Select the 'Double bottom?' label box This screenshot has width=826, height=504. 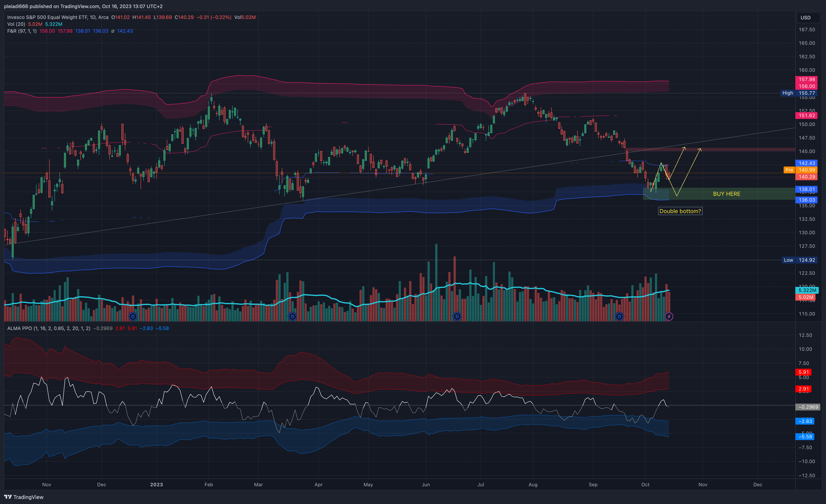(x=680, y=211)
